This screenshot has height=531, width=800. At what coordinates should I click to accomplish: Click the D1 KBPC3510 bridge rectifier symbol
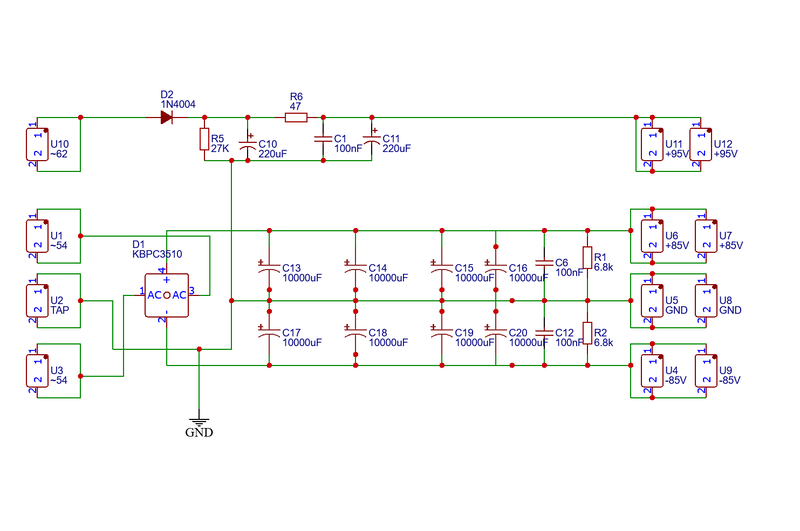click(166, 295)
